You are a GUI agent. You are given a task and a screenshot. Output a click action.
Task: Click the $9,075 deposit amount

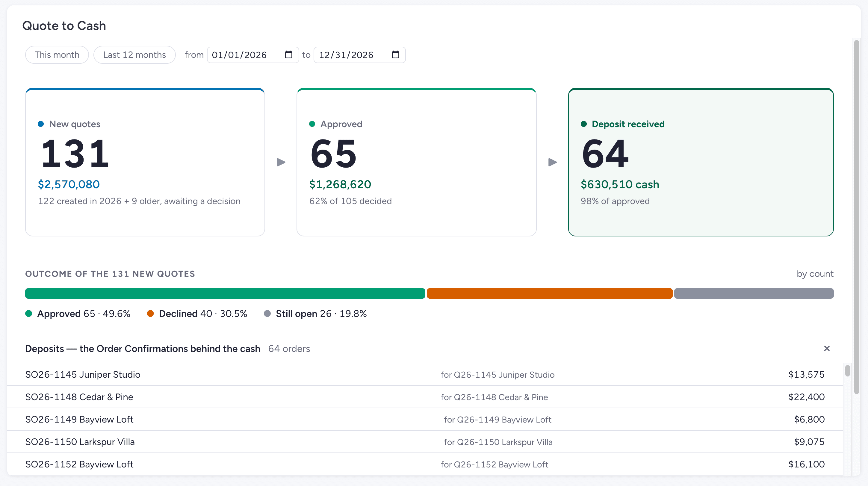(x=809, y=442)
